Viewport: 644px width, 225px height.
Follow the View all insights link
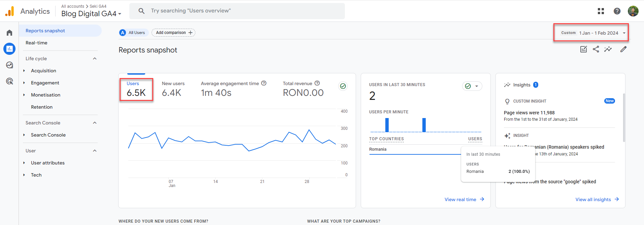click(597, 199)
